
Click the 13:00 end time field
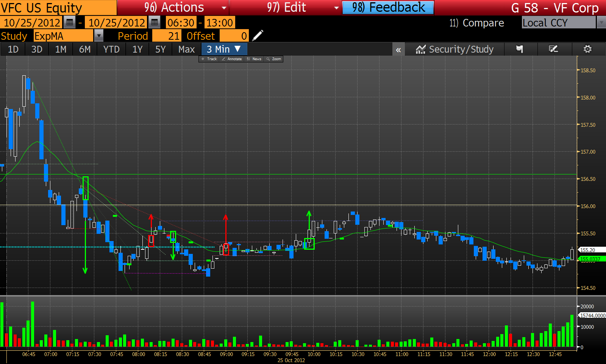pos(220,23)
